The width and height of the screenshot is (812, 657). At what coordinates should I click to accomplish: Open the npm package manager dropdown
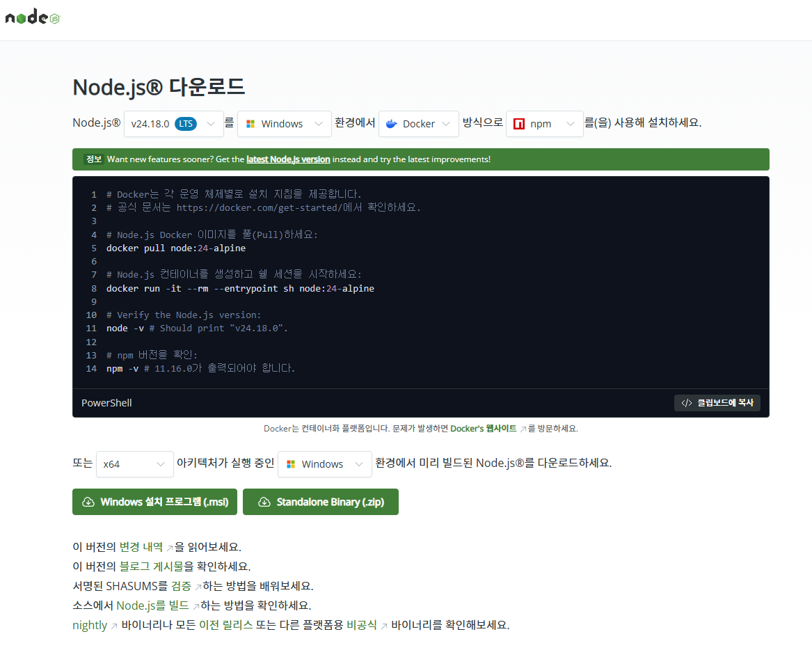[x=544, y=124]
